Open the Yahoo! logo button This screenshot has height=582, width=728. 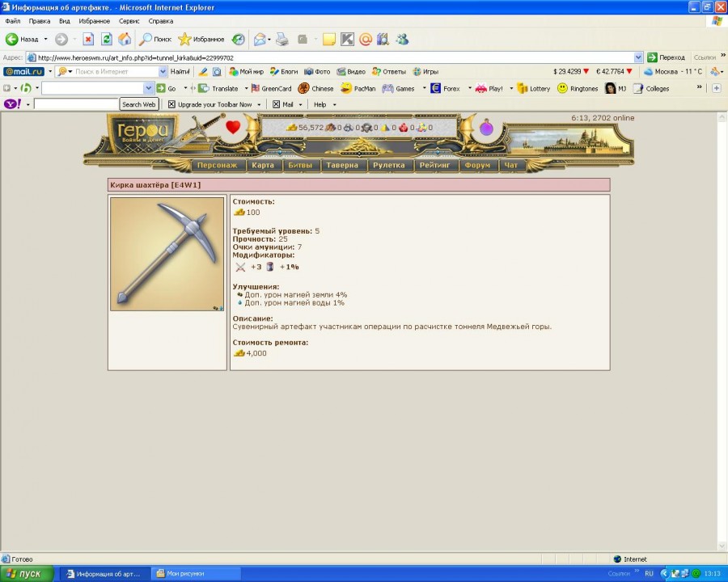coord(13,104)
